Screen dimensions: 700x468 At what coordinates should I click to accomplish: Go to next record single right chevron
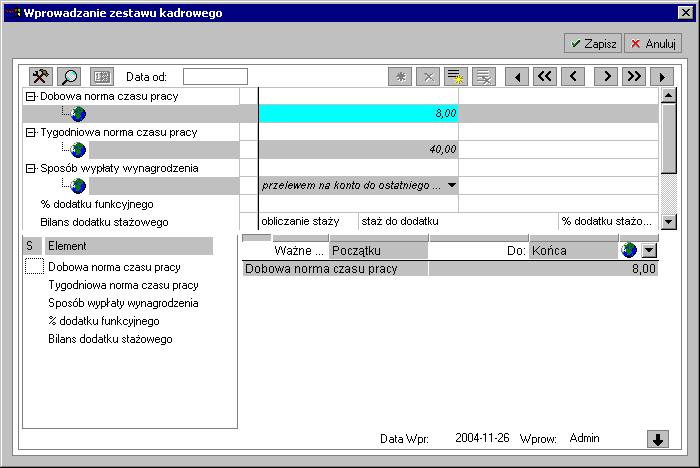(606, 77)
